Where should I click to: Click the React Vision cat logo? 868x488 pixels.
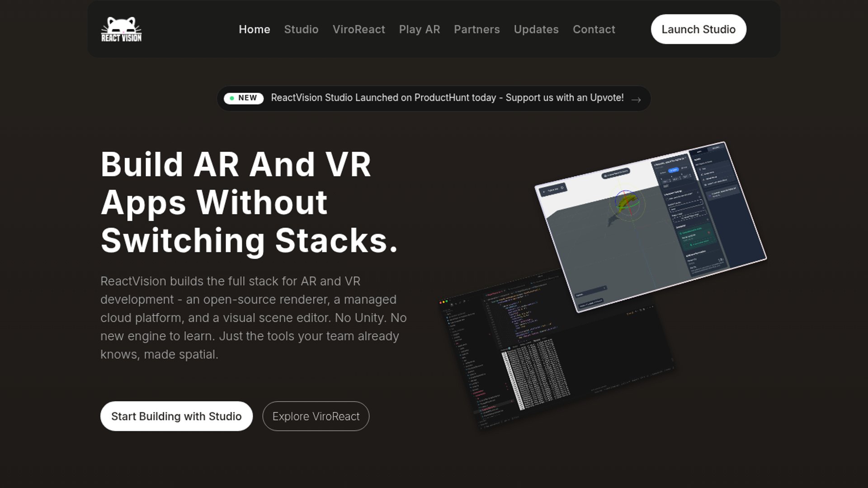pos(121,29)
